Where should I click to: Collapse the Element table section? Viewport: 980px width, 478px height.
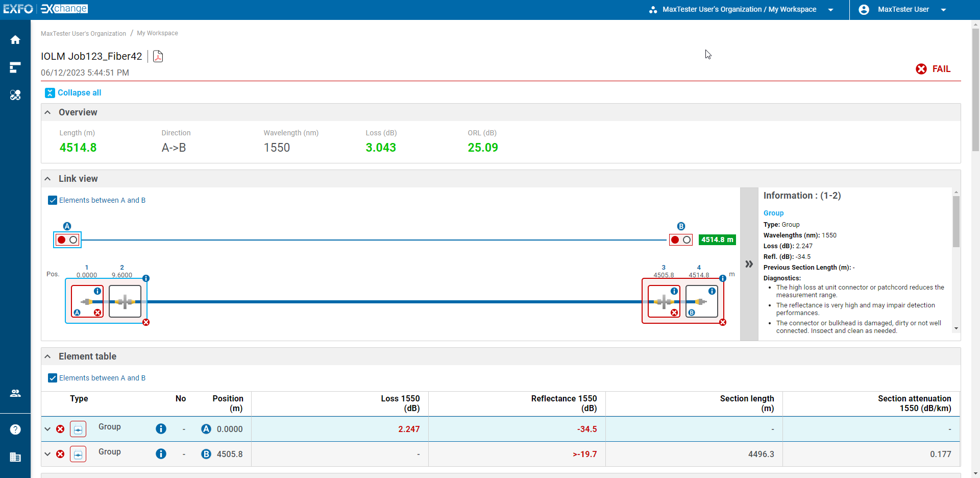coord(47,356)
